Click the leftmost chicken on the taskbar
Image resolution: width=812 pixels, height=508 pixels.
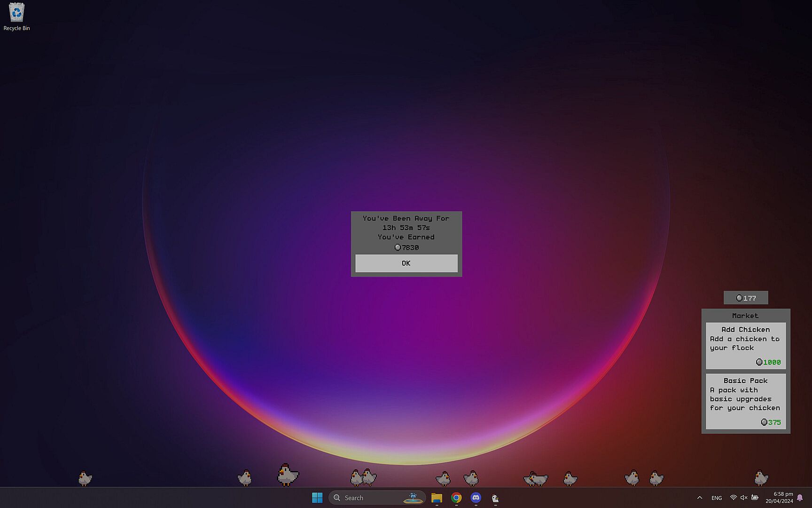85,478
